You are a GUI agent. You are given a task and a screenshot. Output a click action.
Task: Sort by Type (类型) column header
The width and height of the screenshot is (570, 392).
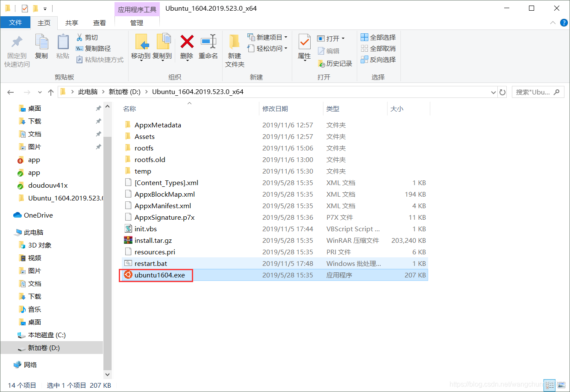pos(333,109)
